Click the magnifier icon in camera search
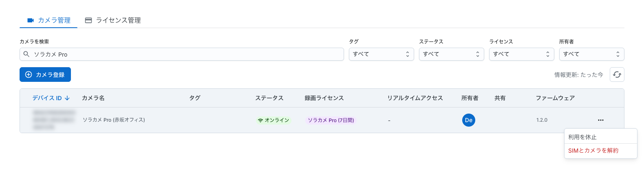This screenshot has width=644, height=171. (26, 54)
